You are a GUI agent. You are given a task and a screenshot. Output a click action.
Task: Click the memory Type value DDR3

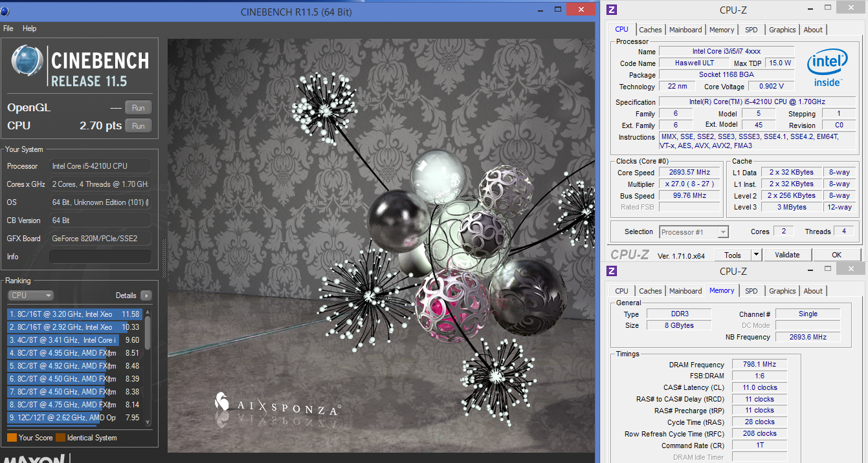(679, 314)
